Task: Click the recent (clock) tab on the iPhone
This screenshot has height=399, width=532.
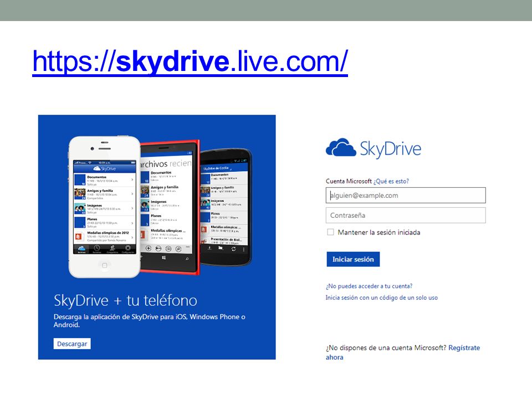Action: [x=96, y=249]
